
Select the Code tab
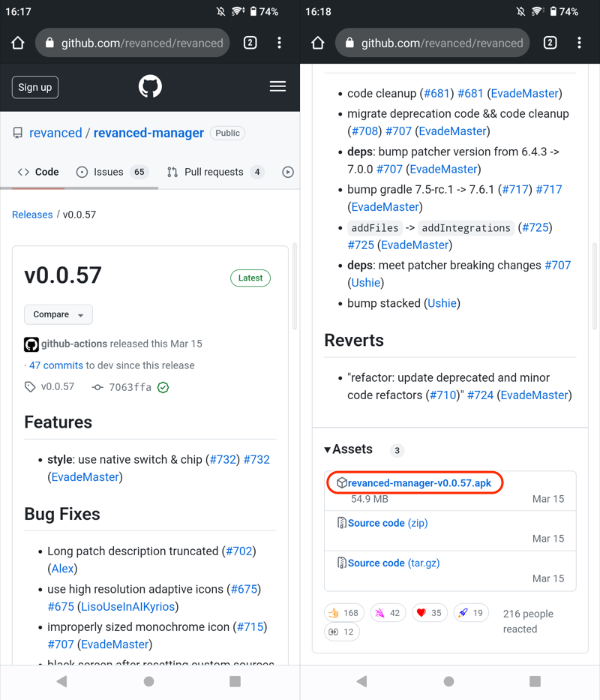pyautogui.click(x=38, y=172)
